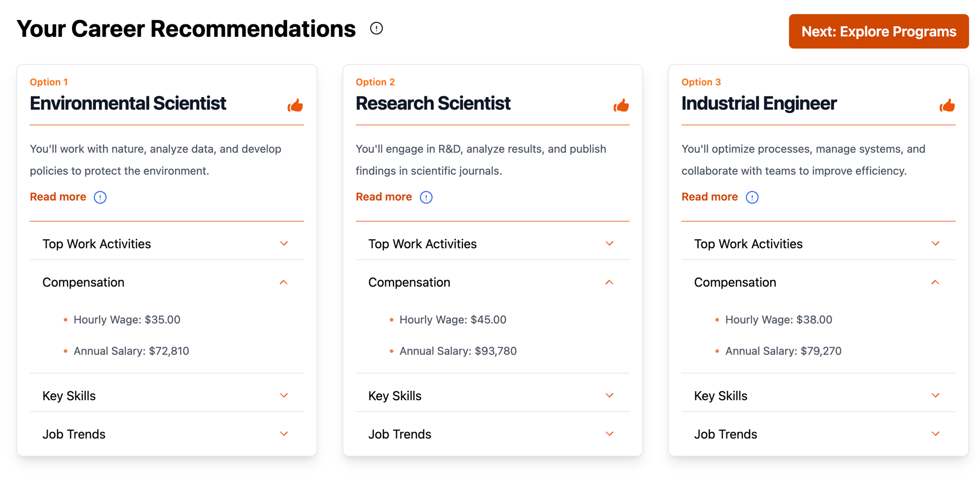Click the thumbs-up icon for Research Scientist
The height and width of the screenshot is (484, 980).
(621, 105)
